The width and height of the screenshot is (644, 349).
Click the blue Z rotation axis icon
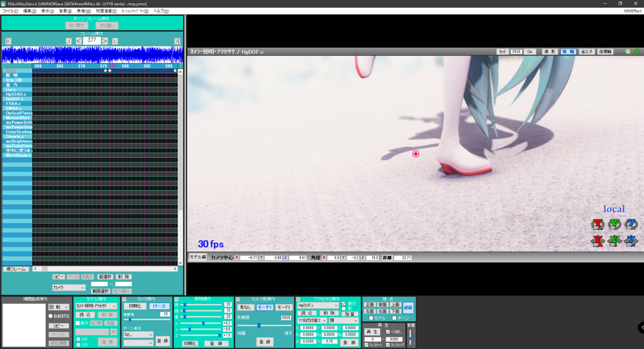click(631, 224)
